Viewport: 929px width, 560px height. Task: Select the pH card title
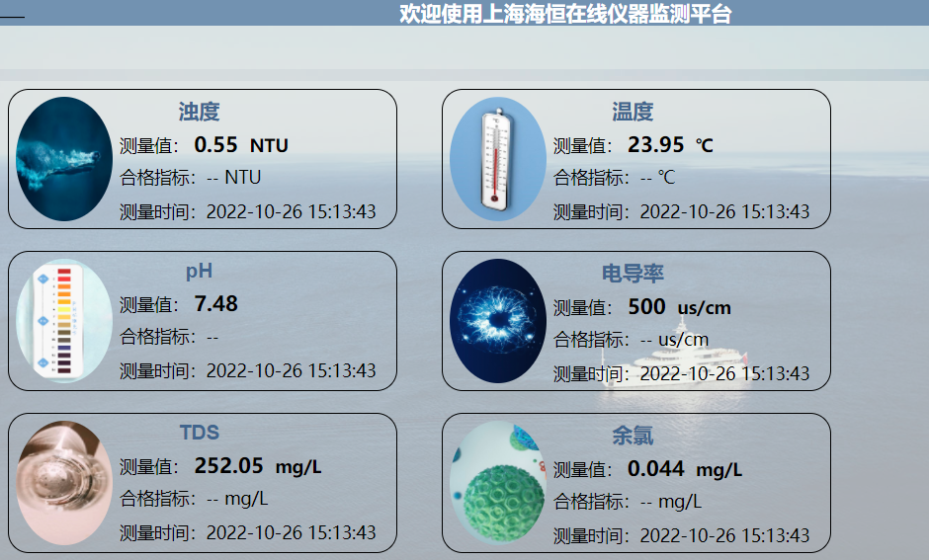pos(199,272)
